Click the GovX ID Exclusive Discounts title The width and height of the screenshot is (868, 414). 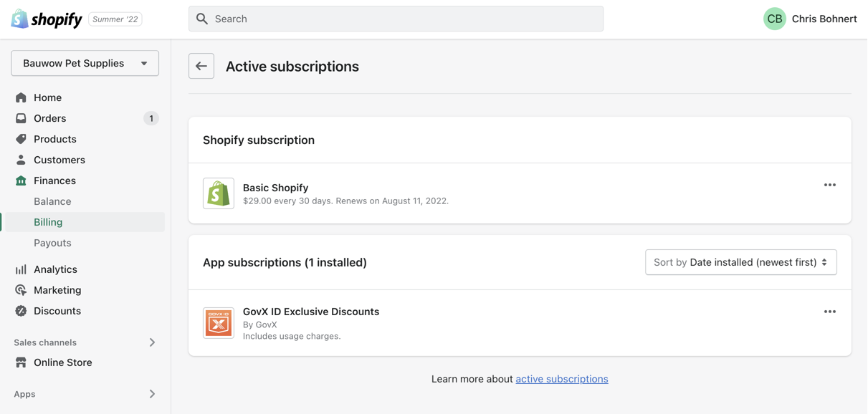311,312
